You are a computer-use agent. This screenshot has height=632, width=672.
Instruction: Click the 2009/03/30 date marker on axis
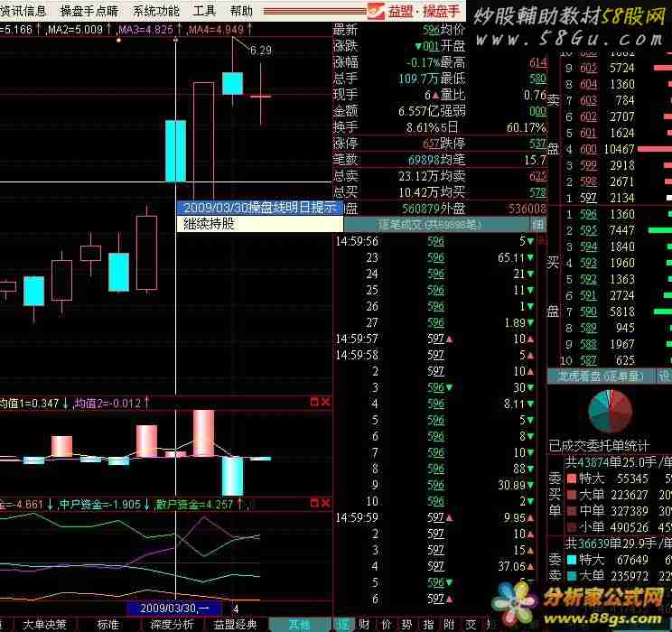(x=173, y=608)
